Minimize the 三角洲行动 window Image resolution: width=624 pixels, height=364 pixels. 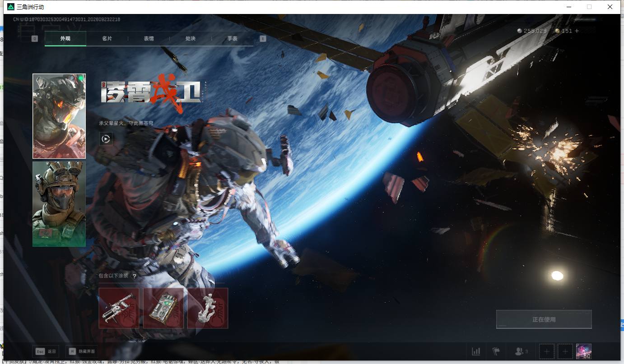point(568,7)
